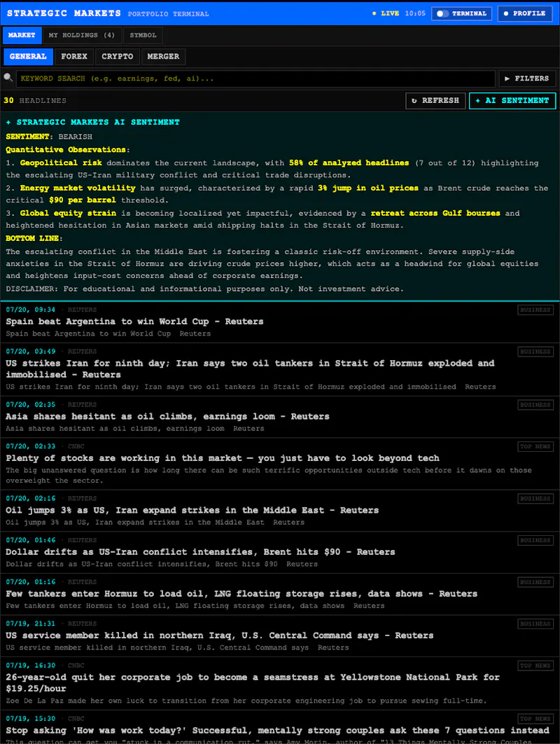Toggle the AI Sentiment panel

pyautogui.click(x=512, y=101)
